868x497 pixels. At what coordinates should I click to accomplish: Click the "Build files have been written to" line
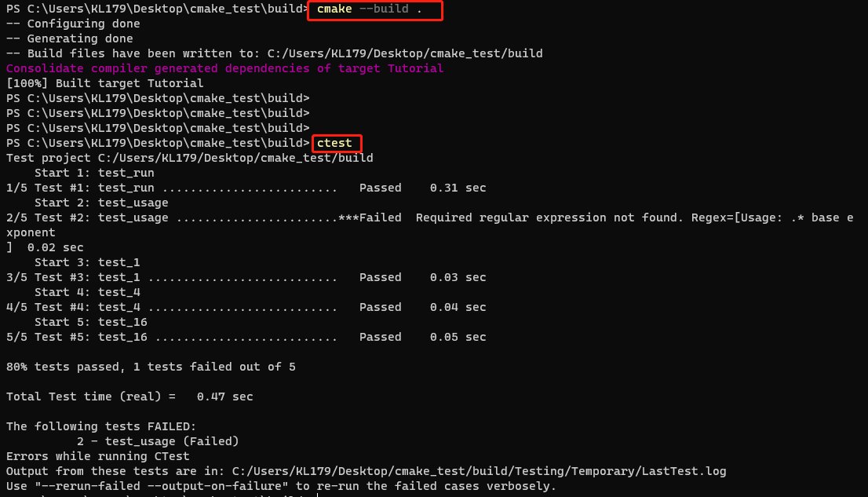click(x=275, y=54)
